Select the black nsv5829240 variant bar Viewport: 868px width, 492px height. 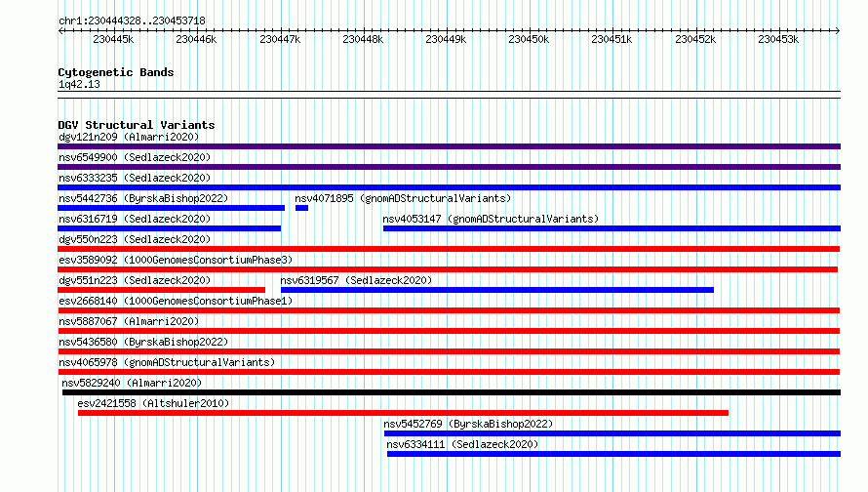tap(452, 392)
